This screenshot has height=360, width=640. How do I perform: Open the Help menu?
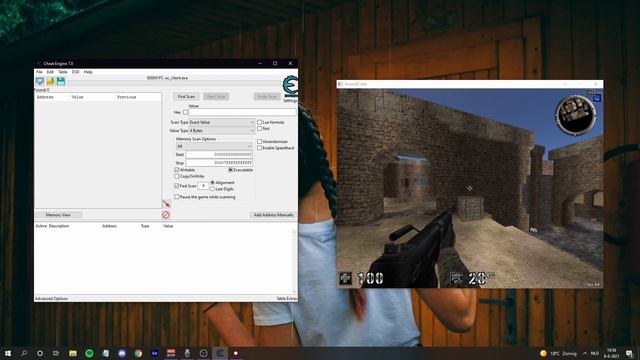(x=88, y=72)
